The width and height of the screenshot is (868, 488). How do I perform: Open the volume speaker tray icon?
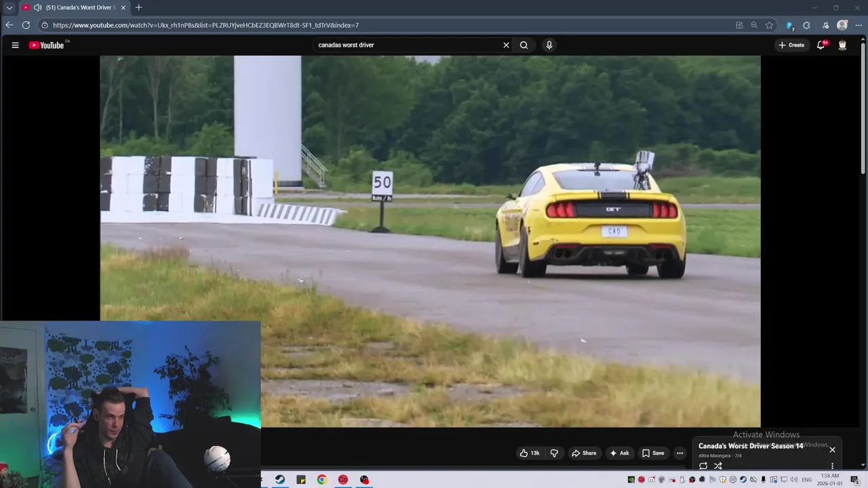click(793, 480)
